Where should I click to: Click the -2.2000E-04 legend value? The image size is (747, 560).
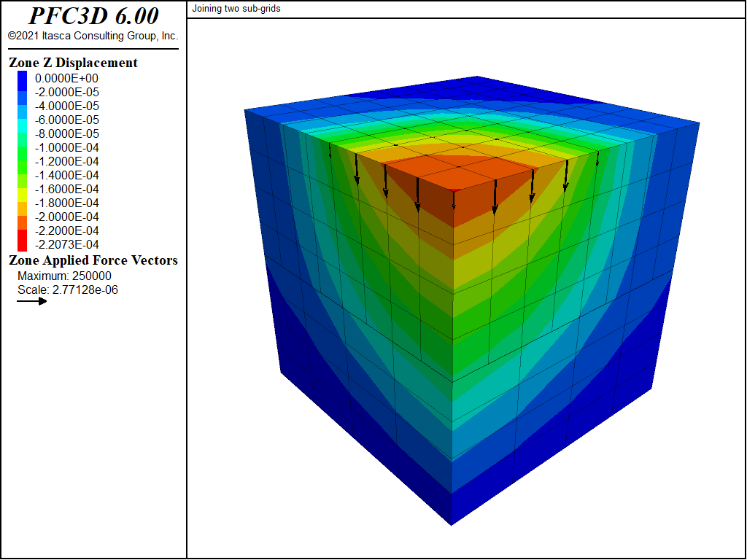pyautogui.click(x=66, y=230)
